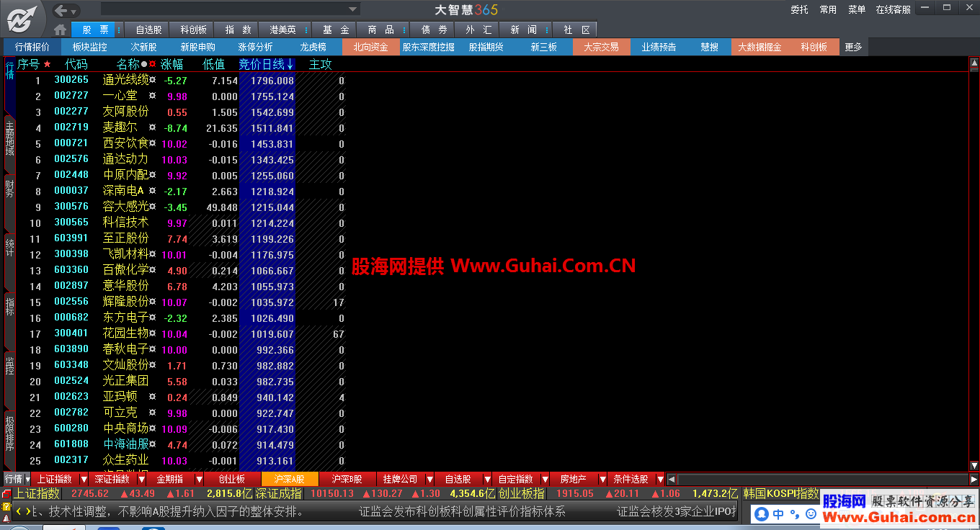Click the marker icon next to 可立克

(152, 413)
